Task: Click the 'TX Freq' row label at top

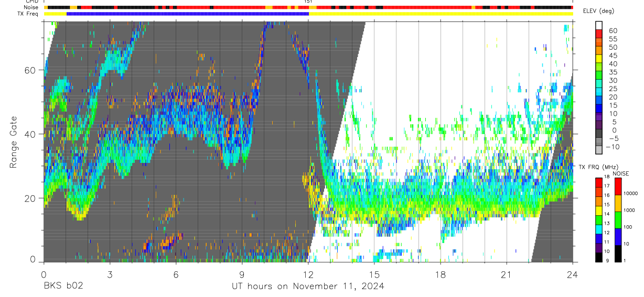Action: coord(29,14)
